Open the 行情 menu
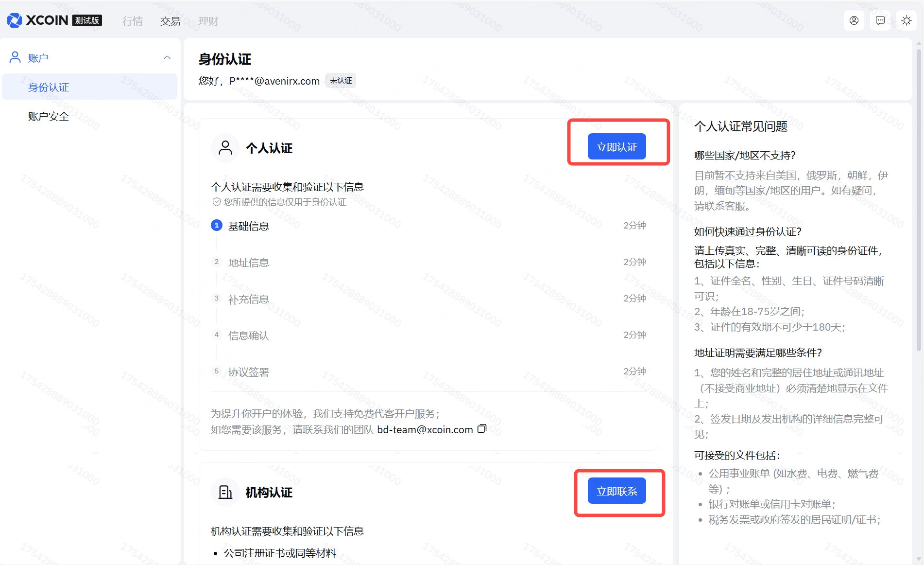 133,21
